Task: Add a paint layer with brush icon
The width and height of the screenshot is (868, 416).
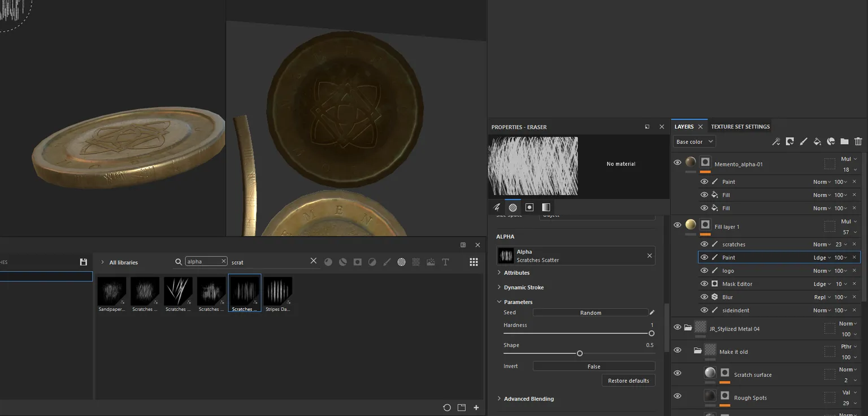Action: coord(803,141)
